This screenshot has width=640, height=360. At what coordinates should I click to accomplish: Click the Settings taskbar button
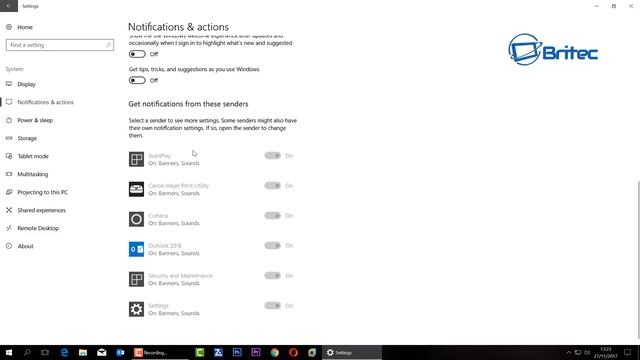[352, 352]
